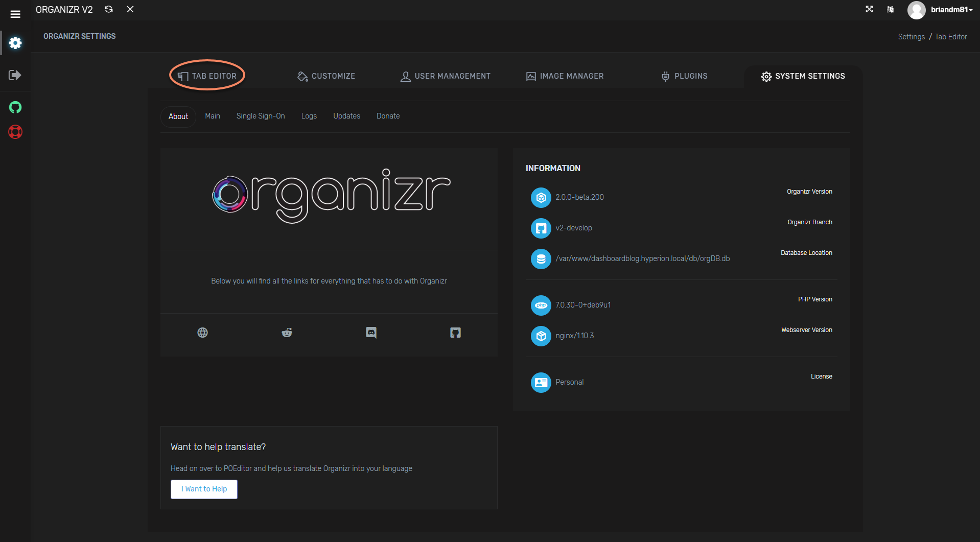The width and height of the screenshot is (980, 542).
Task: Open the language translate icon
Action: (890, 10)
